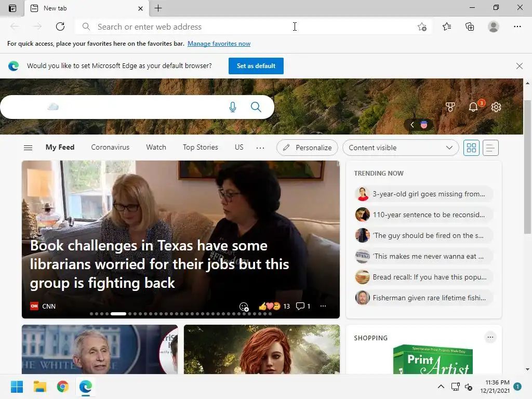Click scrollbar down arrow
Image resolution: width=532 pixels, height=399 pixels.
(x=527, y=369)
